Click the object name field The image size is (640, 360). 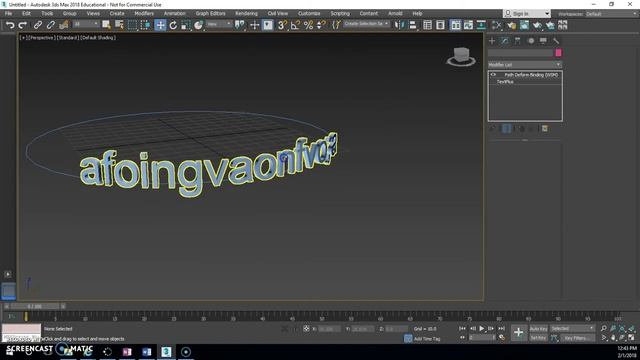point(520,53)
